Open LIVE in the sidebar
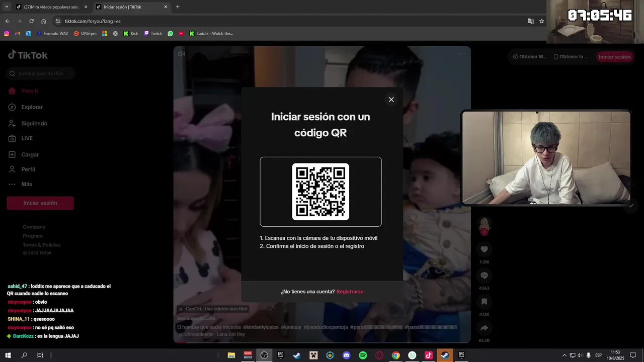This screenshot has width=644, height=362. pyautogui.click(x=21, y=138)
